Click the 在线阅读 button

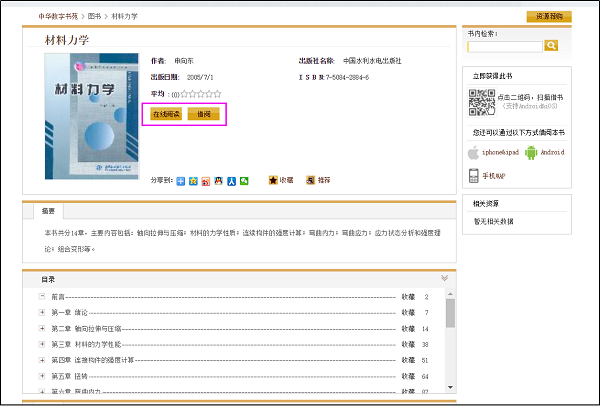point(166,114)
